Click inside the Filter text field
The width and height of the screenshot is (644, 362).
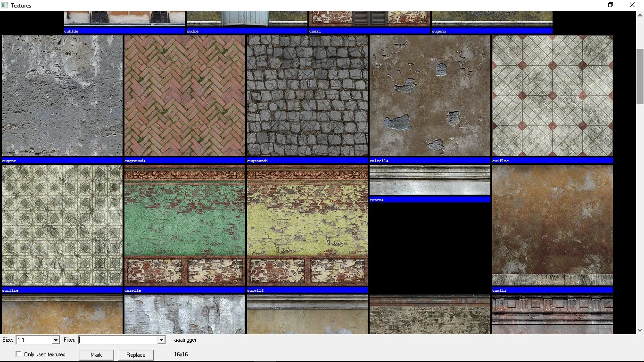118,340
